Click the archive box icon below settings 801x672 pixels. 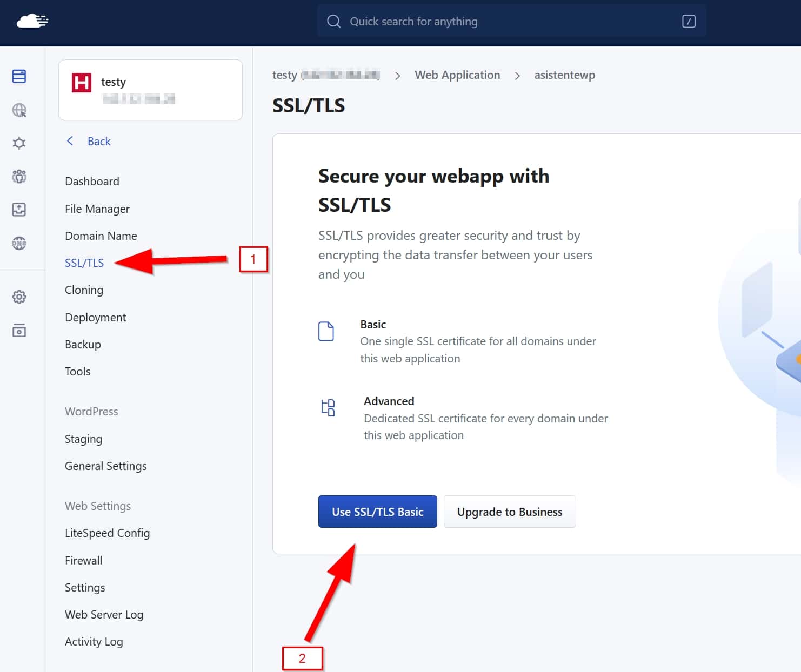tap(19, 331)
